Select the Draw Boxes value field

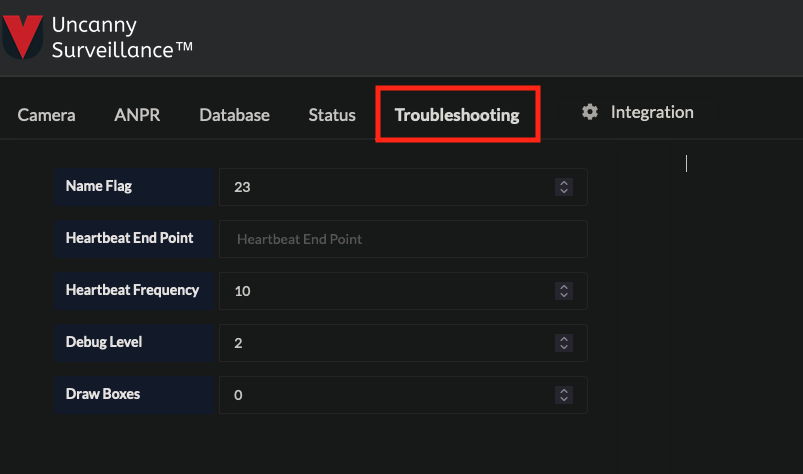385,395
